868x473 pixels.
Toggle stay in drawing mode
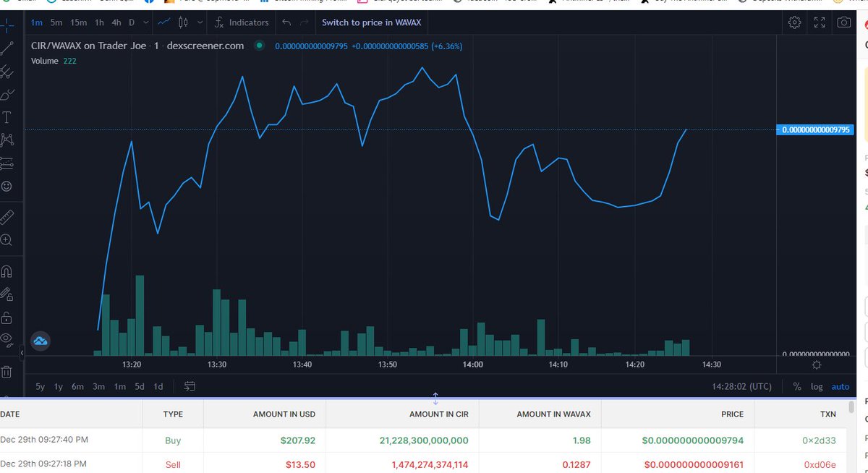[7, 294]
